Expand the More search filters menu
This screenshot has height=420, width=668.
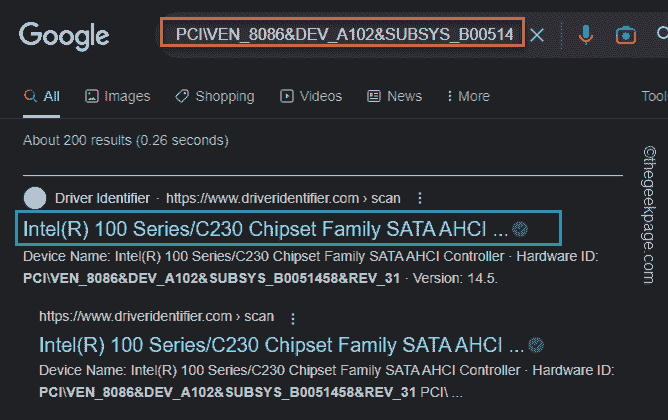click(x=468, y=96)
